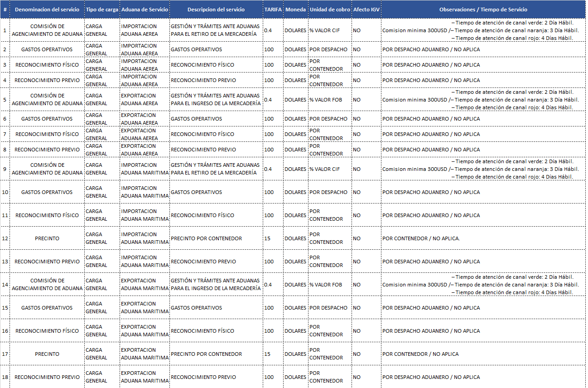
Task: Click the 0.4 tariff cell in row 9
Action: click(x=269, y=169)
